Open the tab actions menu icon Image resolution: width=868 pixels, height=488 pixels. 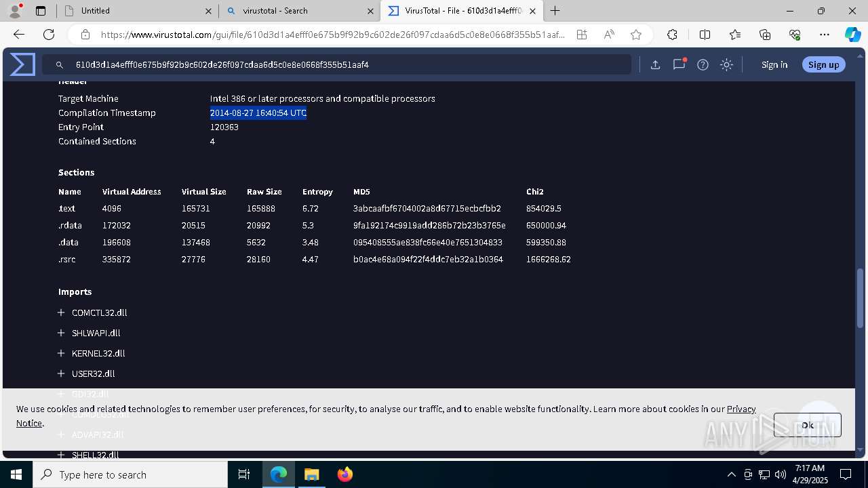click(41, 11)
